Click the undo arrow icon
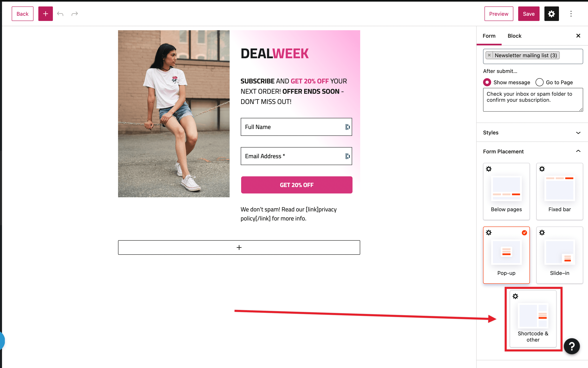 point(60,14)
